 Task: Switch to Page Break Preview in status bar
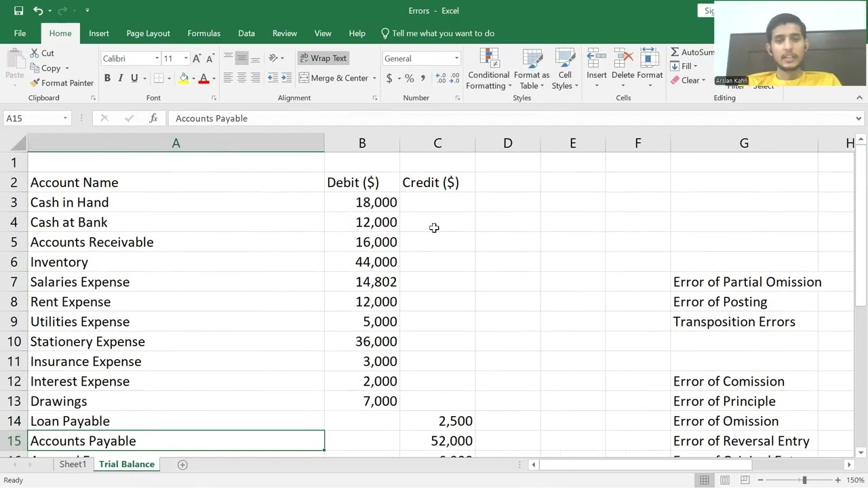point(745,480)
